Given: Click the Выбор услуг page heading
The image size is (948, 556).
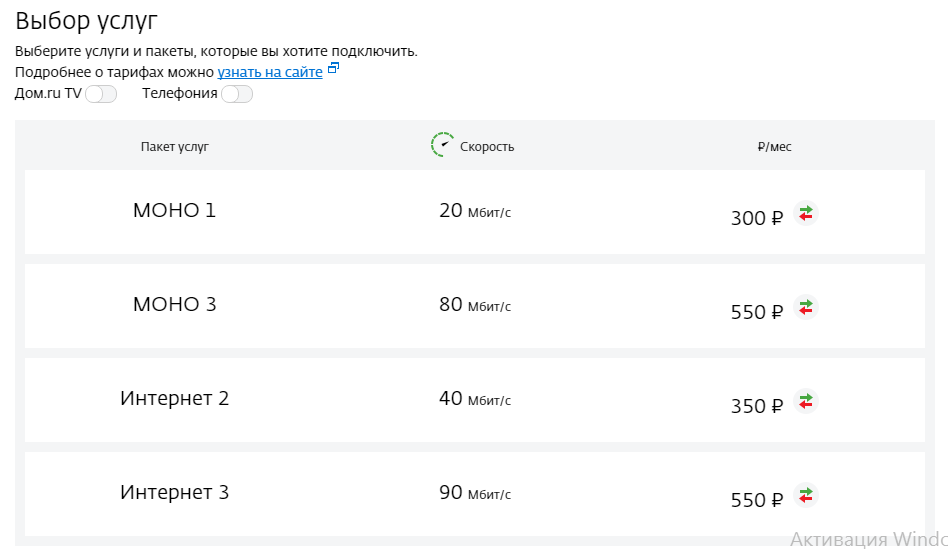Looking at the screenshot, I should click(x=87, y=21).
